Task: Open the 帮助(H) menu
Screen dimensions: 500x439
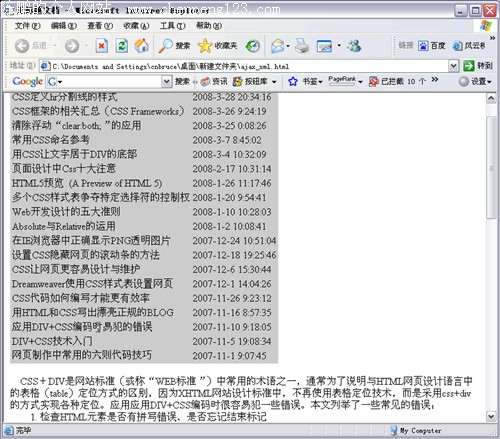Action: (209, 26)
